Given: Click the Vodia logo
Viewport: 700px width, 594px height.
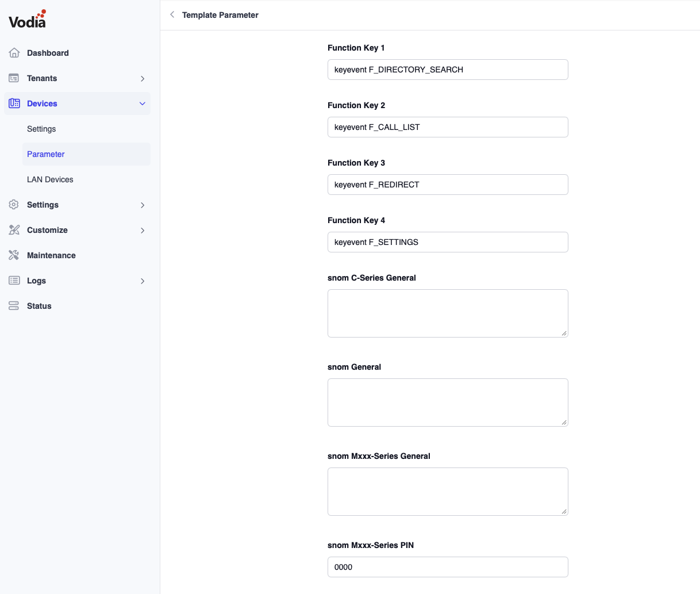Looking at the screenshot, I should [x=27, y=20].
